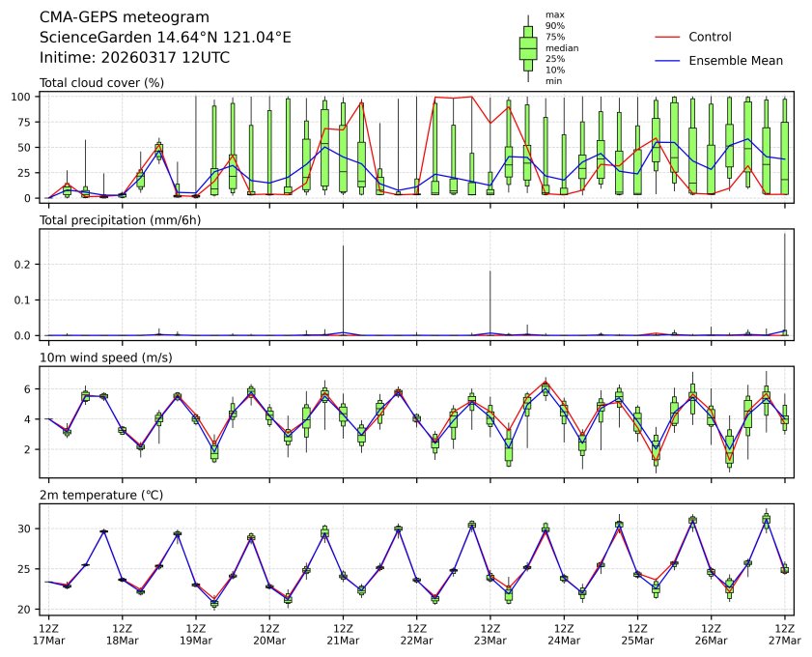The image size is (812, 657).
Task: Click the 'Total cloud cover (%)' panel title
Action: (x=101, y=83)
